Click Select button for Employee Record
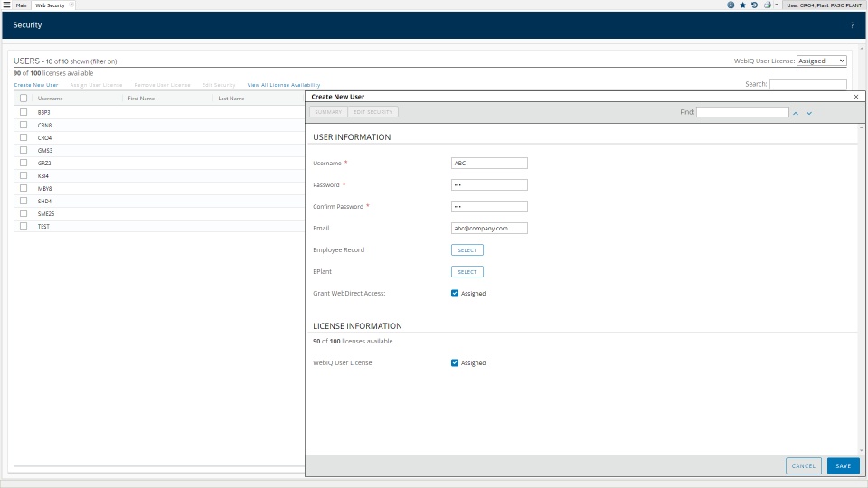 (467, 250)
